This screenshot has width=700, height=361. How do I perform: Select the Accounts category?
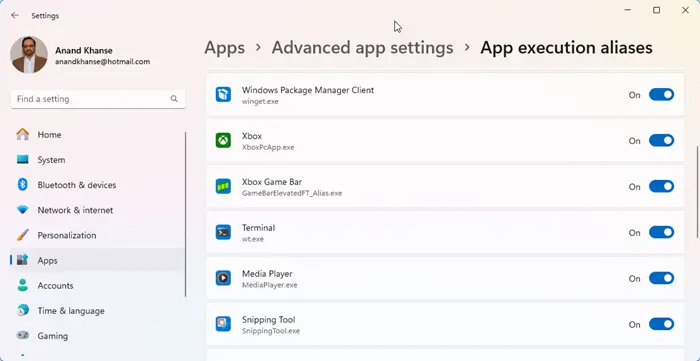[x=97, y=285]
